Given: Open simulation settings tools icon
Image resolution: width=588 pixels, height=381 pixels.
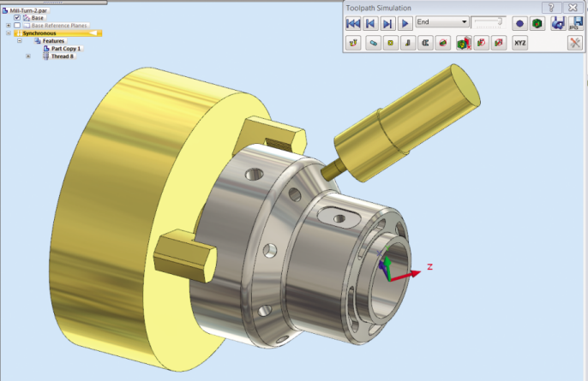Looking at the screenshot, I should tap(575, 43).
